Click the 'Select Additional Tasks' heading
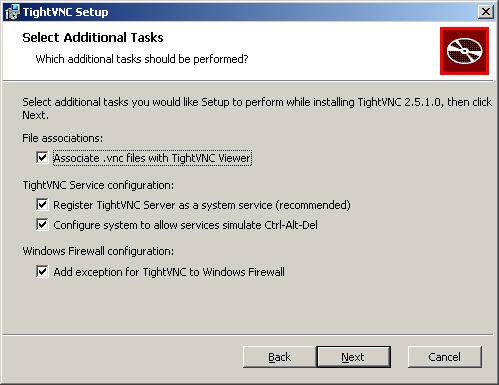The width and height of the screenshot is (499, 385). coord(93,37)
